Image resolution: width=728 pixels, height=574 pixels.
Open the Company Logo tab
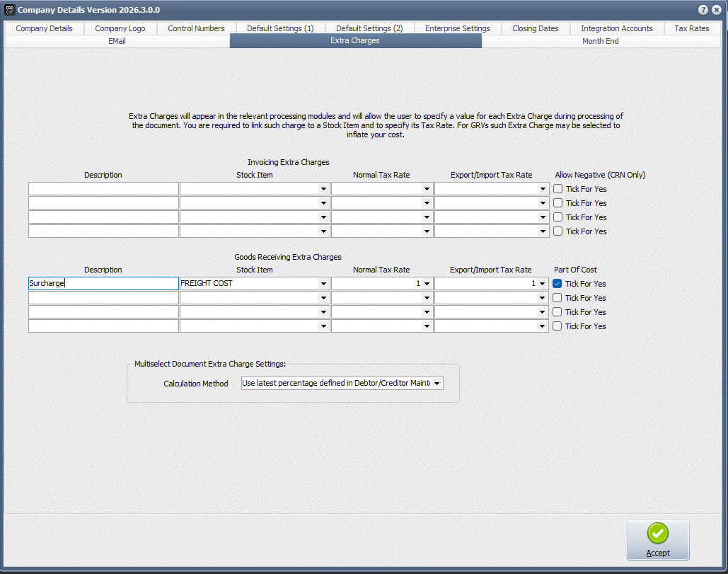120,28
